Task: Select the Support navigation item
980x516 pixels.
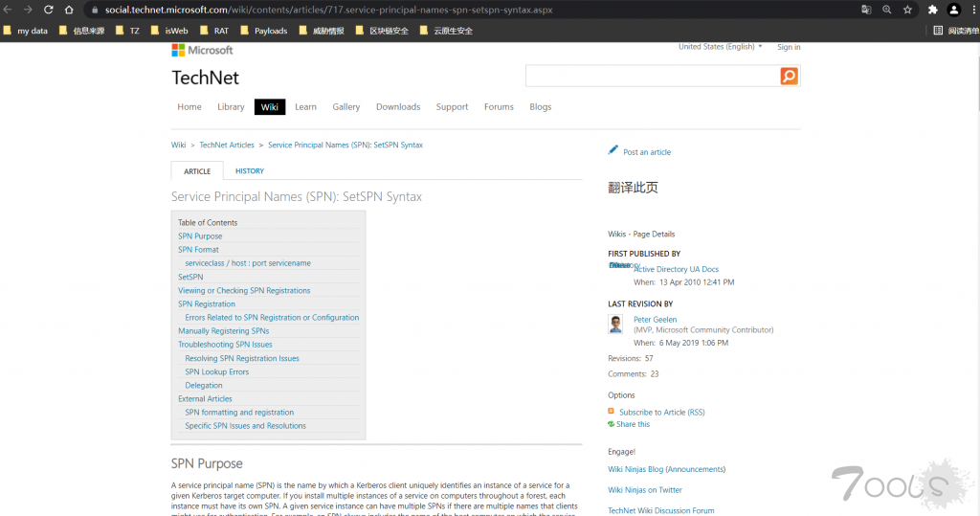Action: (x=452, y=107)
